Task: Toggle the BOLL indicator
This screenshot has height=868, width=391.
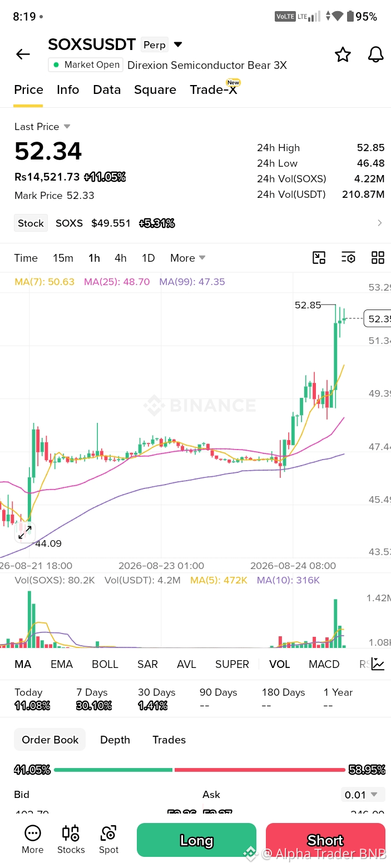Action: point(105,664)
